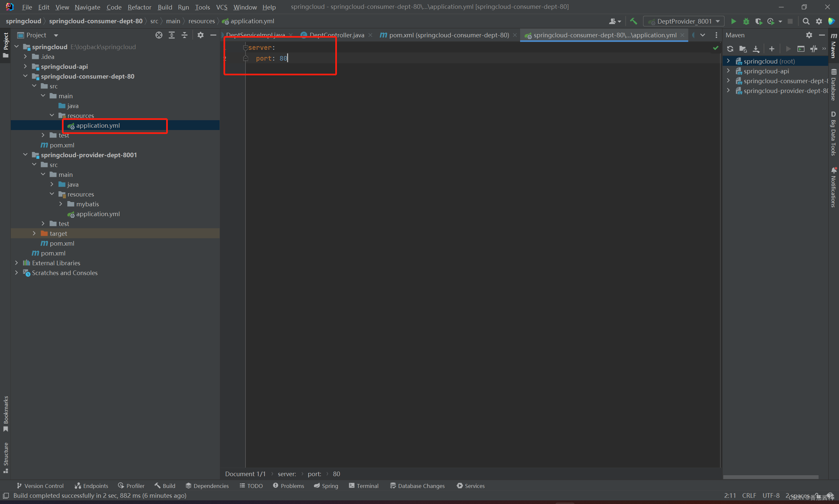Click CRLF line separator in status bar
Screen dimensions: 839x504
coord(749,495)
